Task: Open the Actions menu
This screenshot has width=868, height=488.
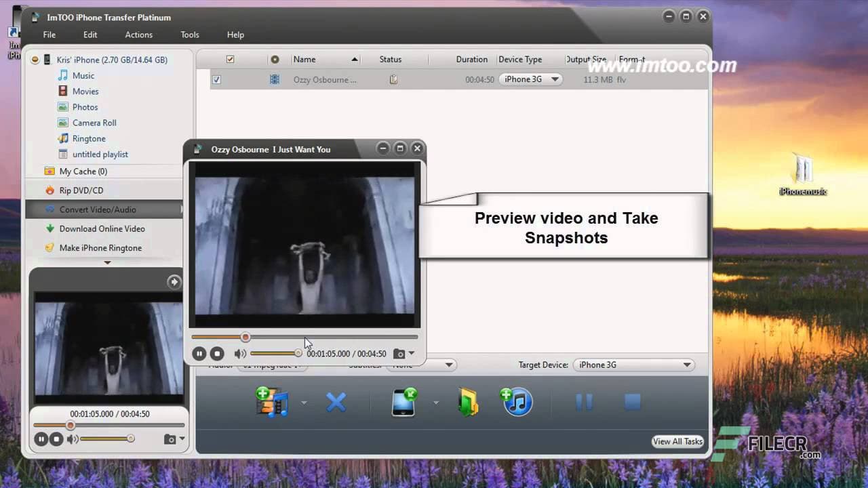Action: [x=138, y=35]
